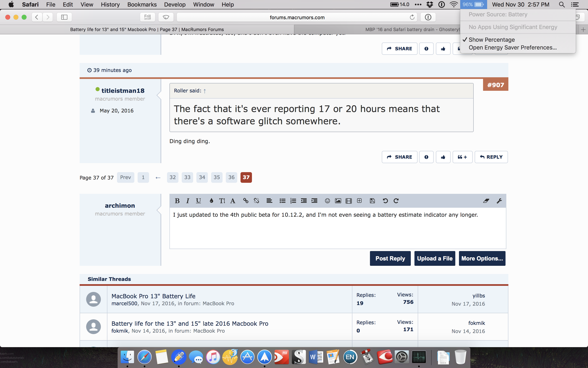This screenshot has height=368, width=588.
Task: Outdent the text in editor
Action: click(304, 201)
